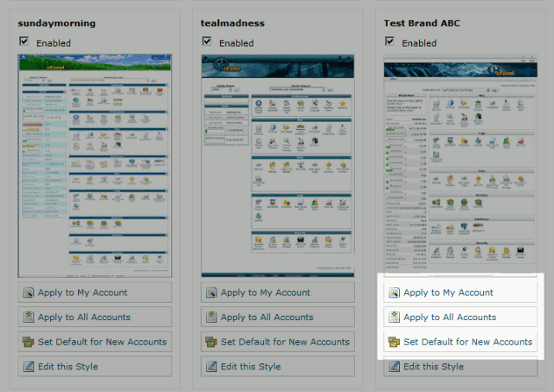Click pictures icon in sundaymorning Set Default

point(29,342)
